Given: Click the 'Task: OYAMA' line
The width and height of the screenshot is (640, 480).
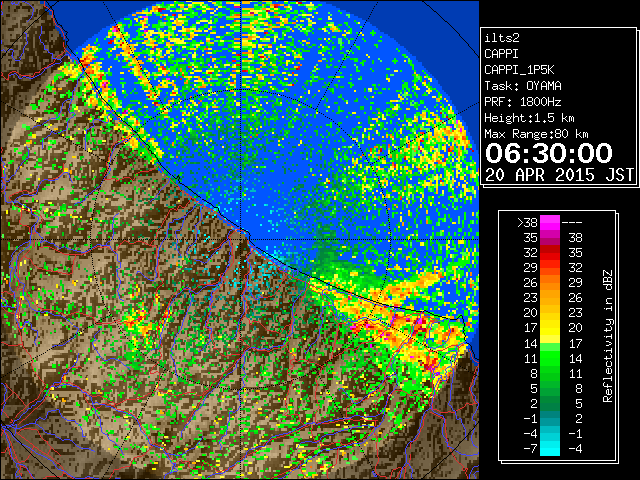Looking at the screenshot, I should point(523,86).
